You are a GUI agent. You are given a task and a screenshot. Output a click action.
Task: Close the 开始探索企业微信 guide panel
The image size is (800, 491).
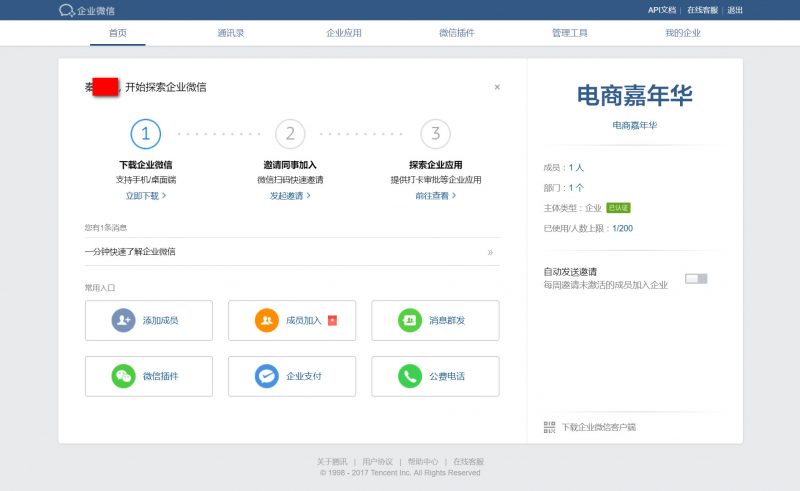coord(497,87)
